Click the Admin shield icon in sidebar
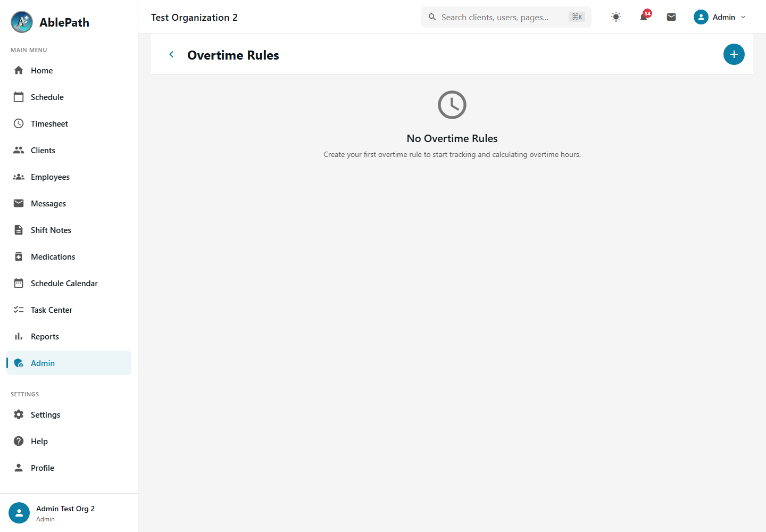 pos(19,363)
